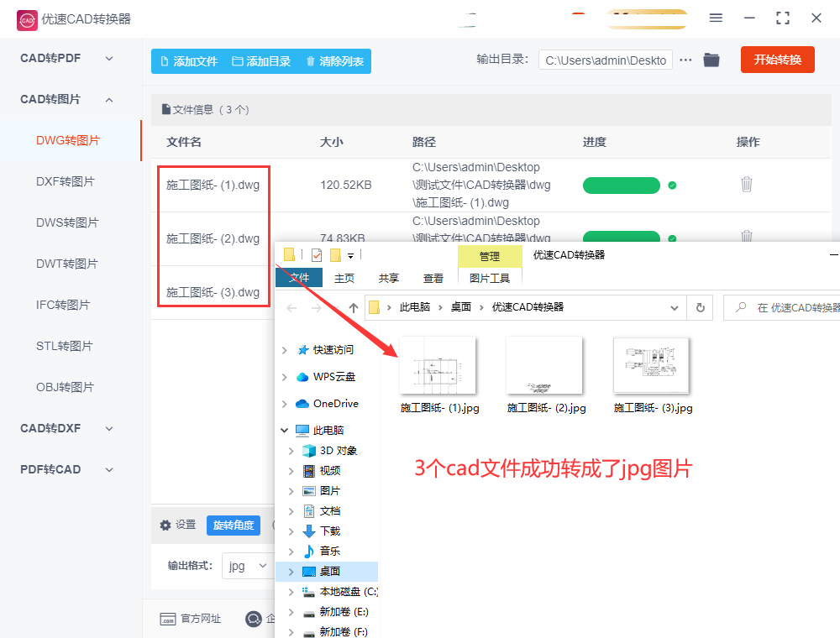The height and width of the screenshot is (638, 840).
Task: Click the output directory path field
Action: [606, 60]
